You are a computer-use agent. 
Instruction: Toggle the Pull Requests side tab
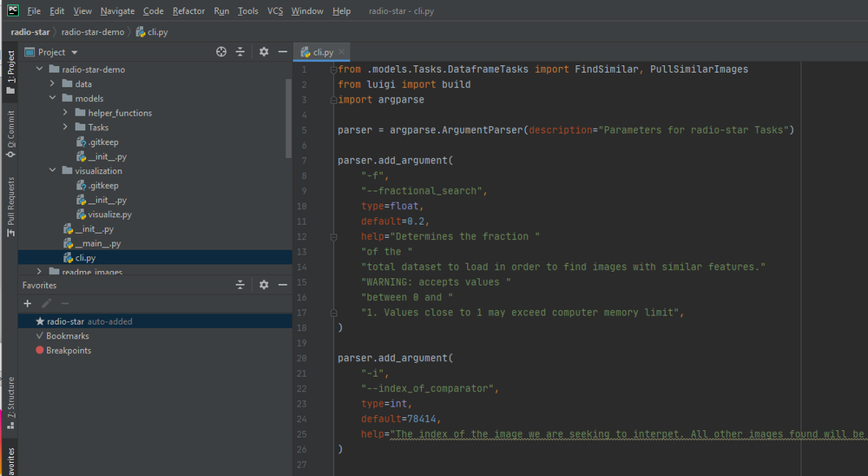click(x=10, y=207)
